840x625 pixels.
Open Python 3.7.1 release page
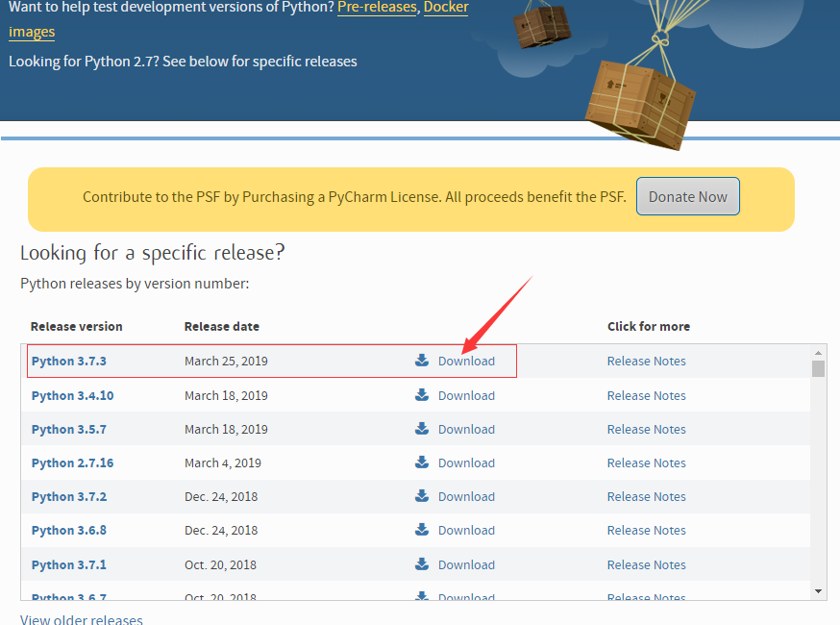click(x=69, y=565)
